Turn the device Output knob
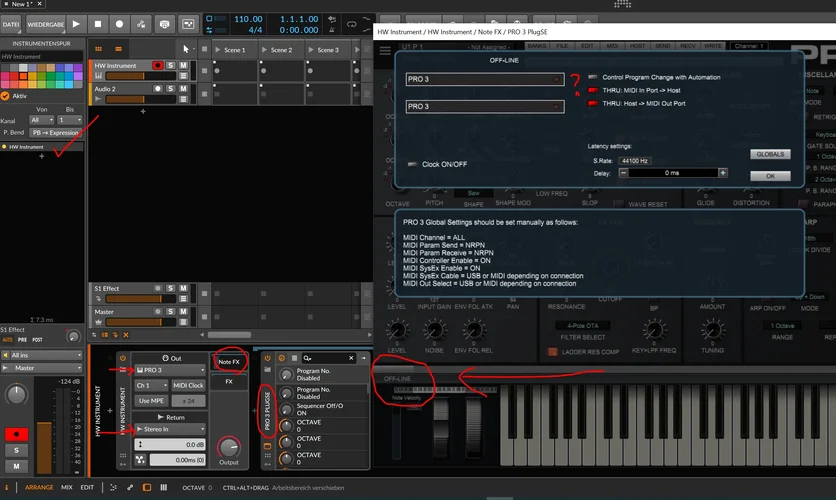836x500 pixels. 229,447
